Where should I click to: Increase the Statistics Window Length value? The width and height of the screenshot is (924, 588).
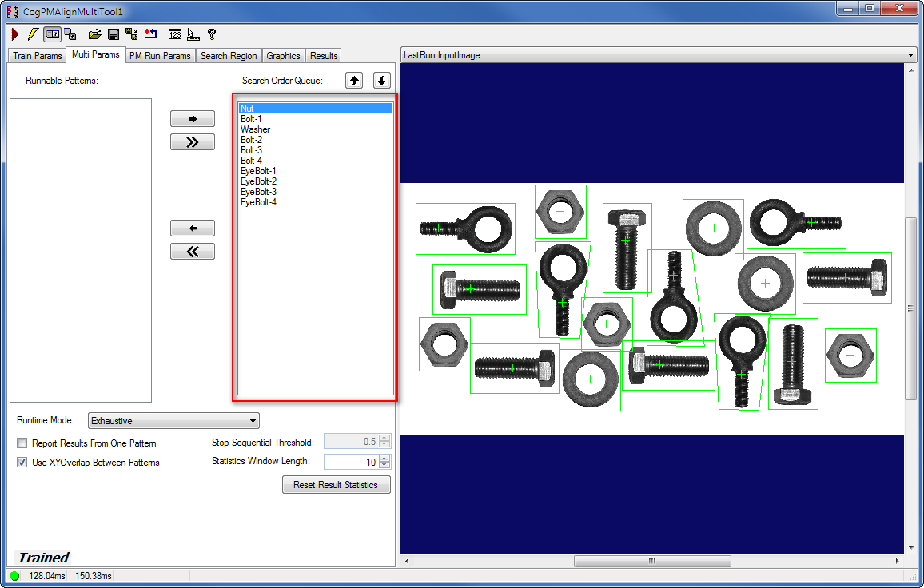(384, 459)
